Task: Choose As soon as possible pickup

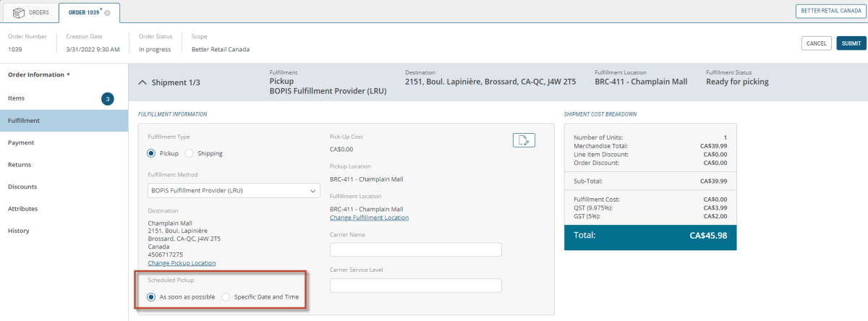Action: coord(151,296)
